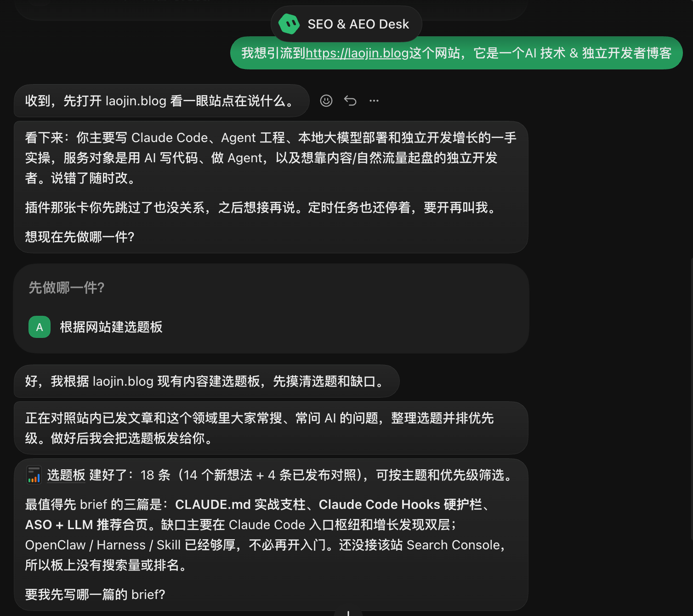Click the message 好，我根据 laojin.blog 现有内容建选题板

[x=206, y=381]
